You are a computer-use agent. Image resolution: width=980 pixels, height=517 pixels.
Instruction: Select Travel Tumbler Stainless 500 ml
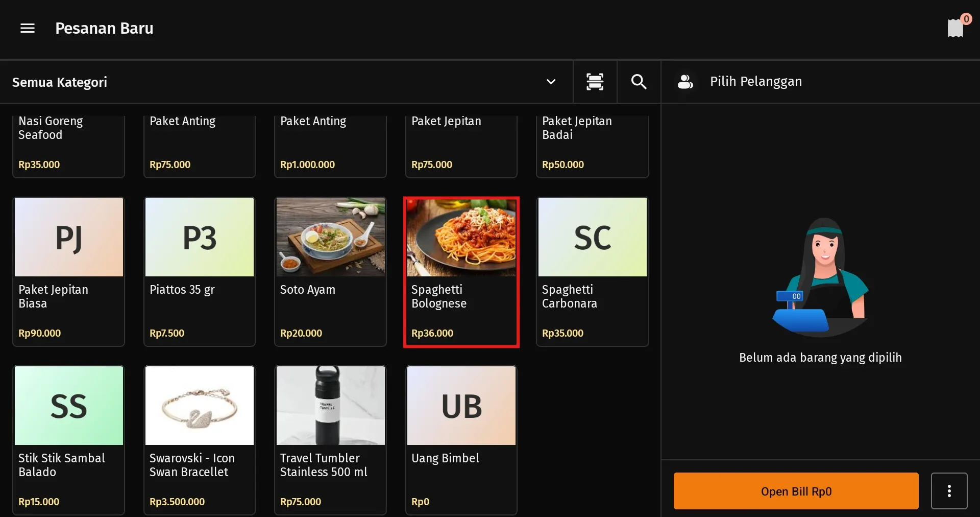(330, 440)
